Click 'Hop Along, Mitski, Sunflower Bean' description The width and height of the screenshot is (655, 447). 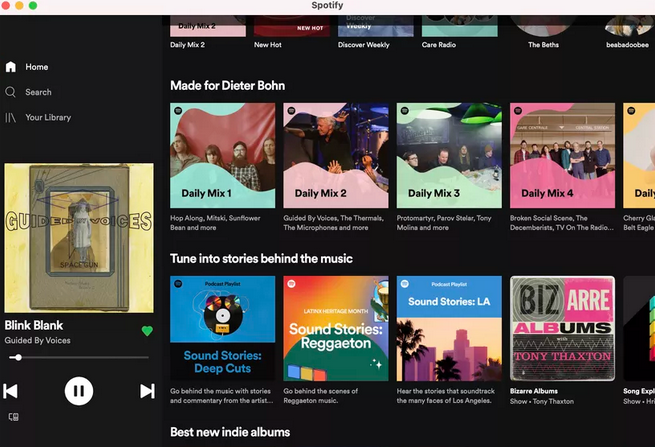pyautogui.click(x=215, y=223)
